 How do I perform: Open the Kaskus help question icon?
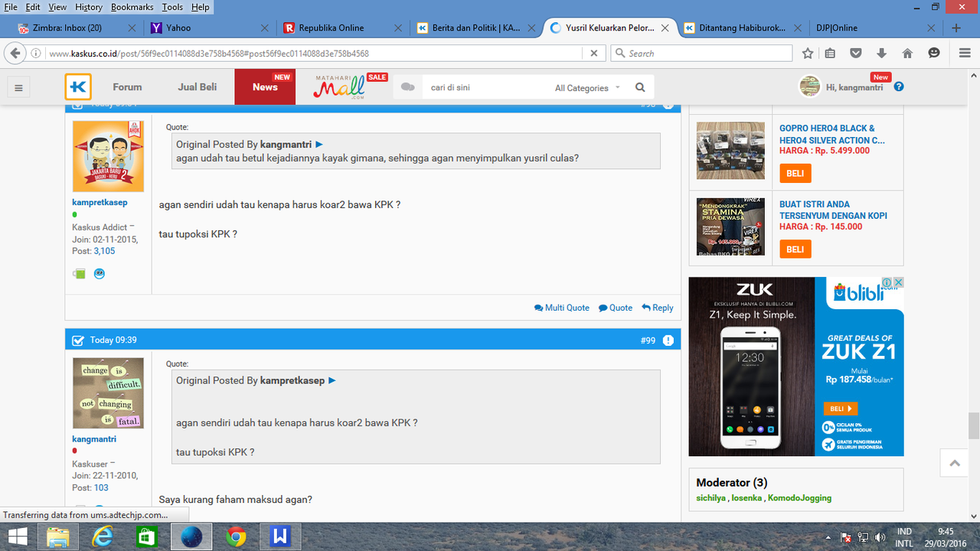click(x=899, y=86)
